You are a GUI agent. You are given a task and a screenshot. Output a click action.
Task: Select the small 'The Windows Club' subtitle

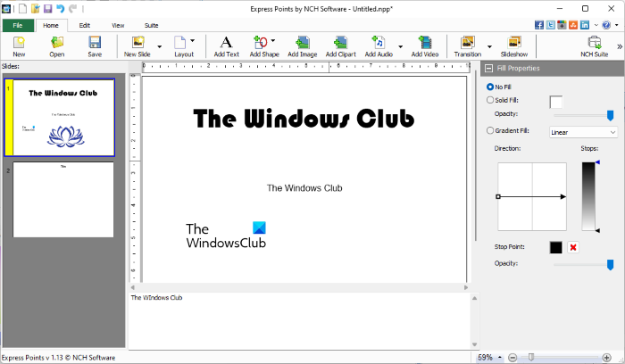pyautogui.click(x=304, y=188)
